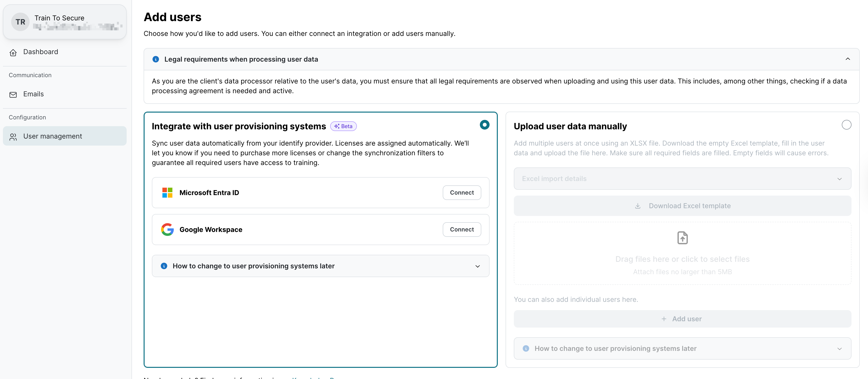
Task: Open Emails in the sidebar
Action: (x=33, y=94)
